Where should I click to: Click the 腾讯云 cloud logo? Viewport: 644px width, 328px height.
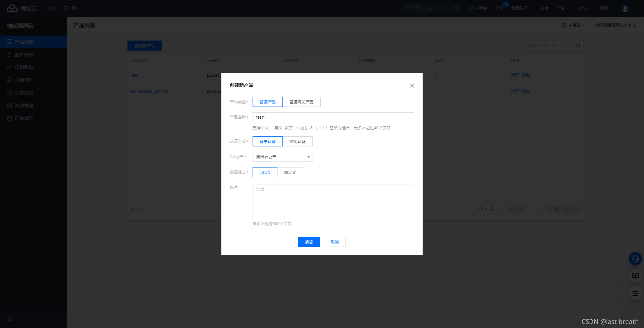22,8
